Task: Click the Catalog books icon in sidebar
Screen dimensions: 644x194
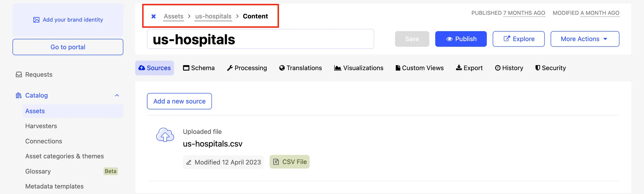Action: [19, 95]
